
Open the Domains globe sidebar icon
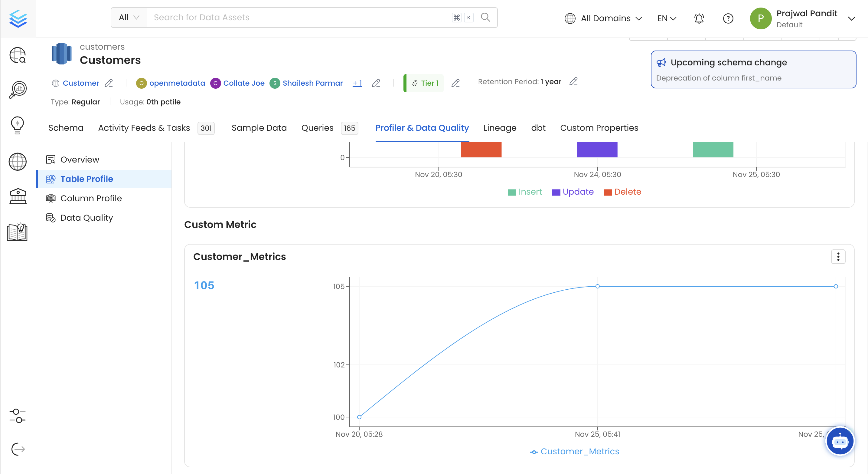click(18, 162)
